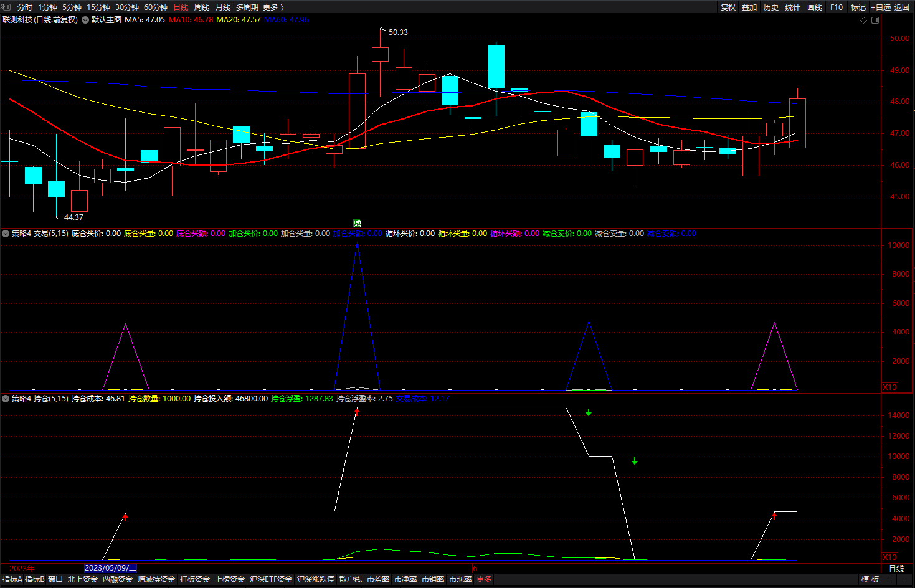Click the first green down arrow in the holdings panel

pyautogui.click(x=589, y=412)
